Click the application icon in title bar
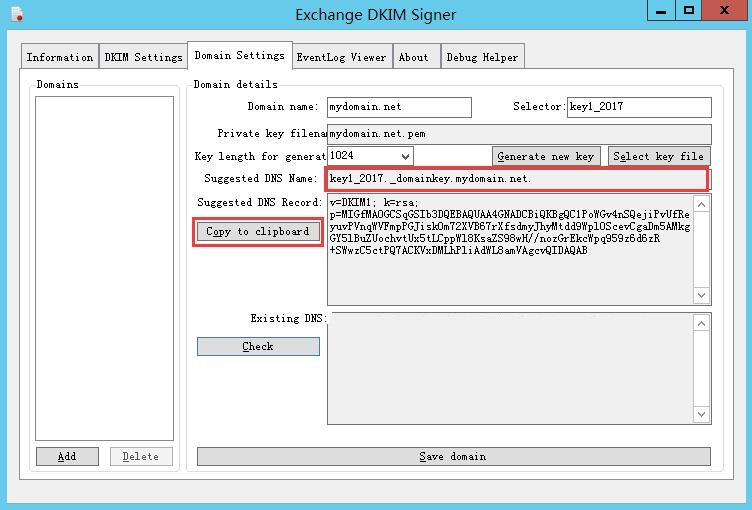 pyautogui.click(x=16, y=14)
